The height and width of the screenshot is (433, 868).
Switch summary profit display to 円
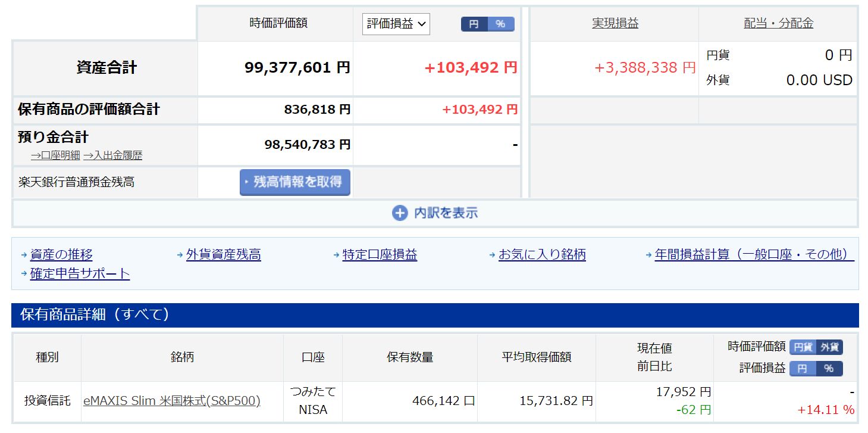pos(474,24)
